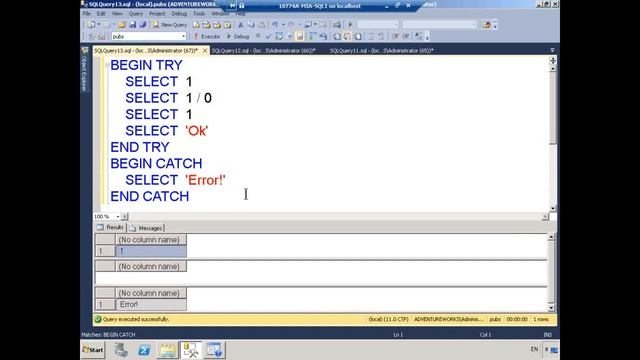
Task: Open the toolbar overflow options arrow
Action: click(x=495, y=25)
